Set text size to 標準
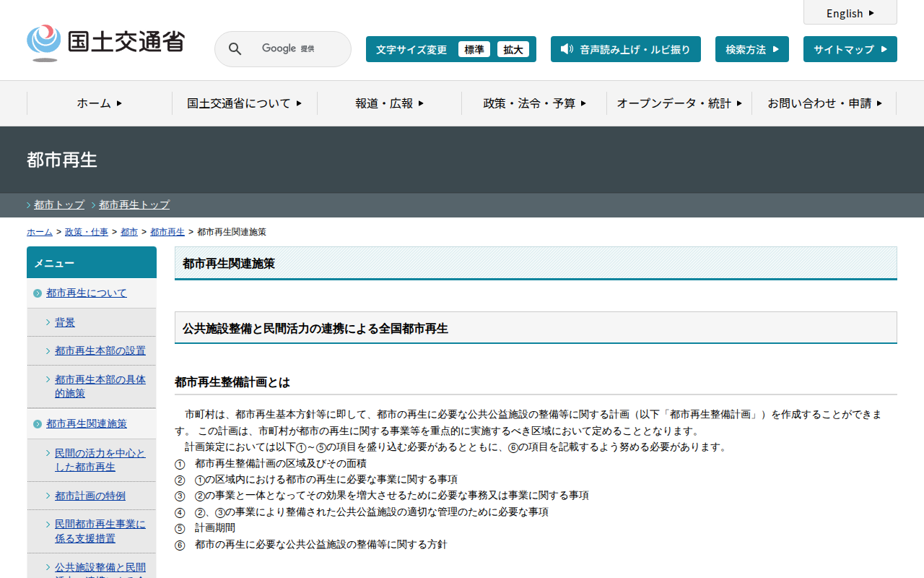Image resolution: width=924 pixels, height=578 pixels. pyautogui.click(x=474, y=49)
